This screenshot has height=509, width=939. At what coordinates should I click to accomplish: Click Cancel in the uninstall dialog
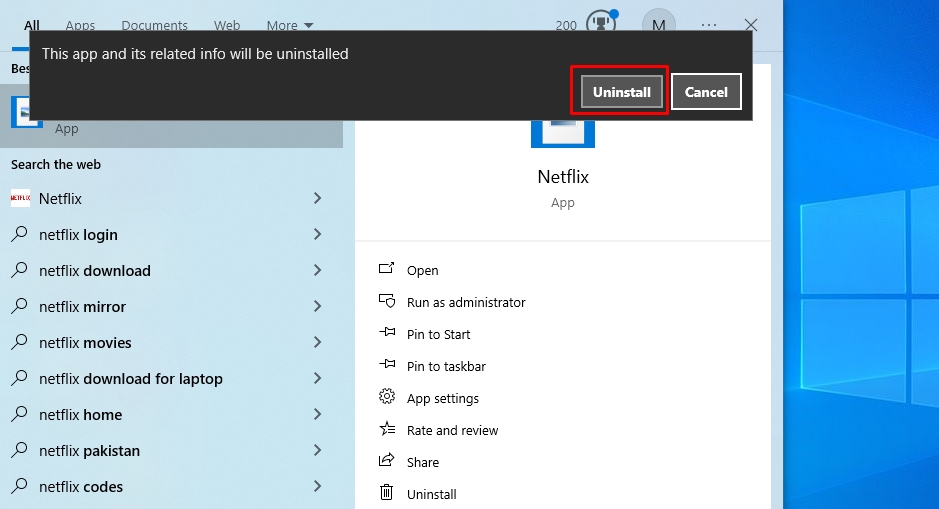tap(706, 92)
